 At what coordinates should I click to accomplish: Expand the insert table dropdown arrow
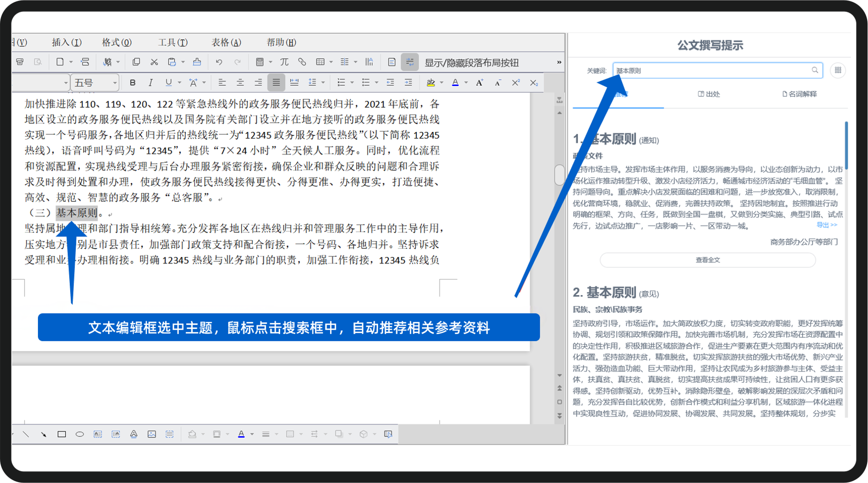(x=331, y=62)
